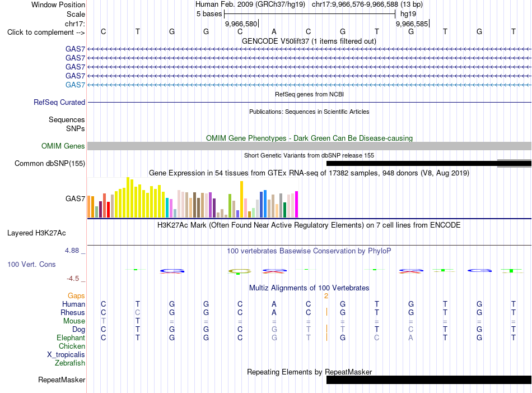Click the Scale label on the left
Screen dimensions: 532x393
(x=76, y=14)
